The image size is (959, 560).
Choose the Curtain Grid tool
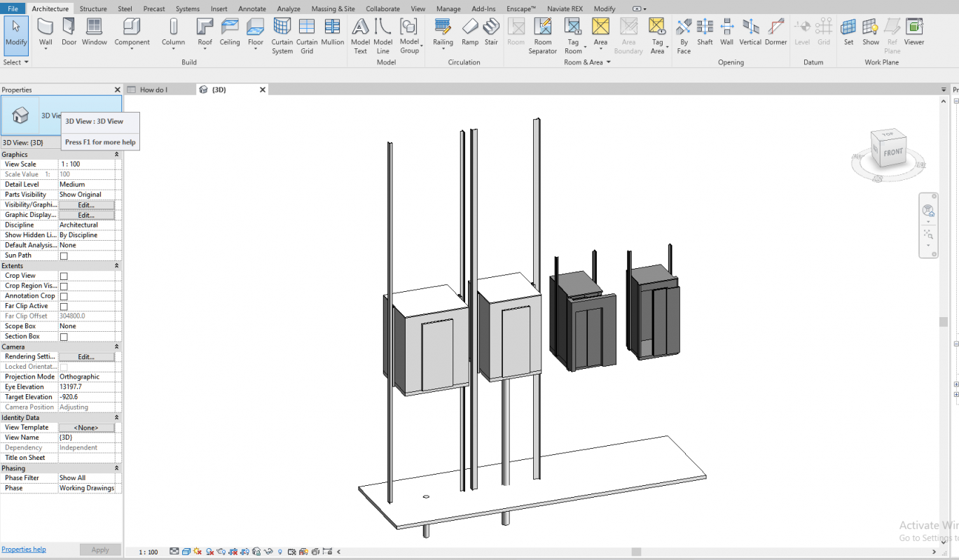coord(307,36)
